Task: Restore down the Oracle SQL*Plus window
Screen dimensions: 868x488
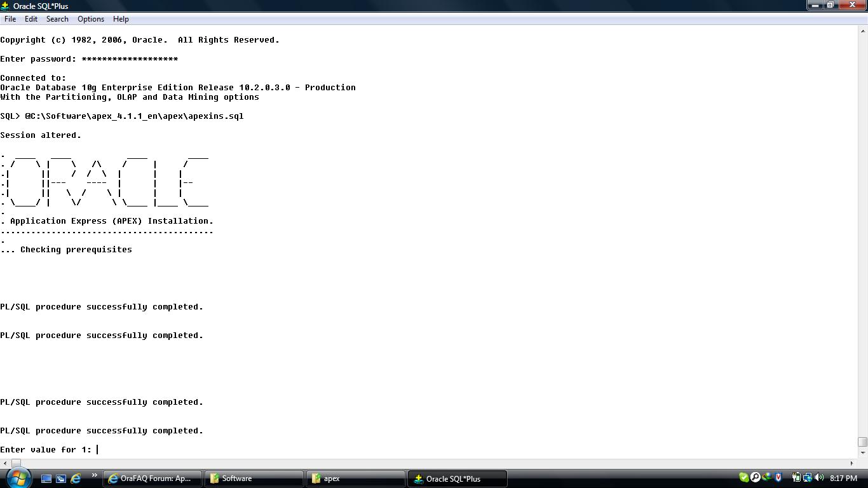Action: pos(831,5)
